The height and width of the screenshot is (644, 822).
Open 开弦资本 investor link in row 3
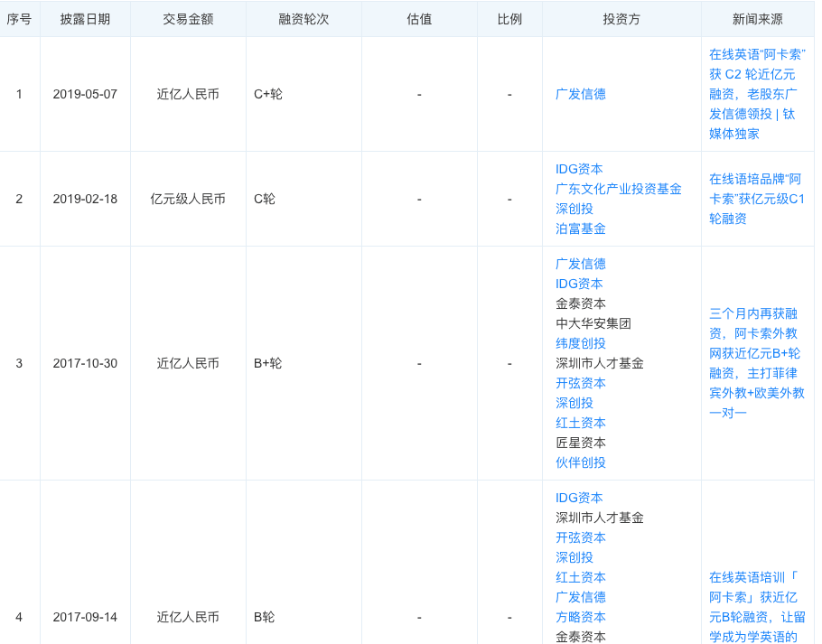tap(580, 384)
